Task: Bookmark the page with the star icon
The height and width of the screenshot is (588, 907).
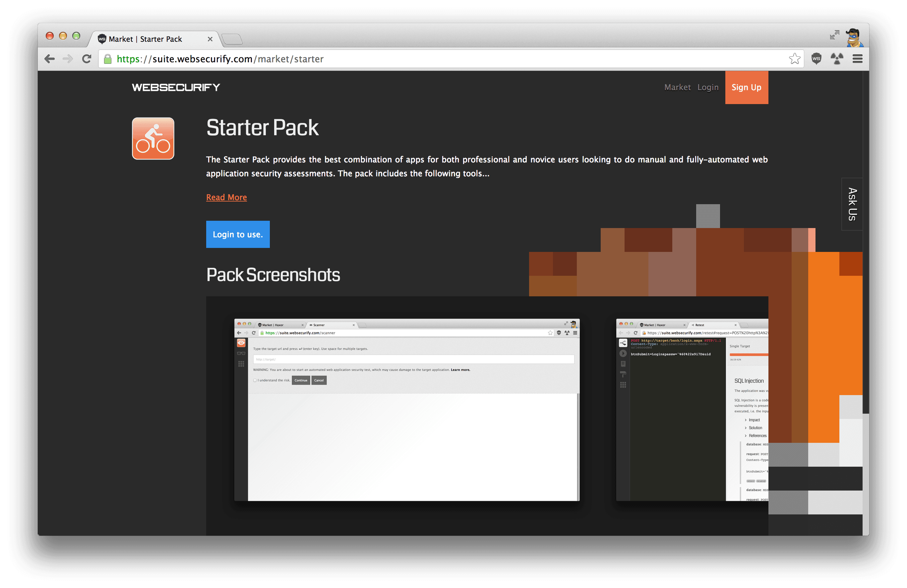Action: (x=794, y=59)
